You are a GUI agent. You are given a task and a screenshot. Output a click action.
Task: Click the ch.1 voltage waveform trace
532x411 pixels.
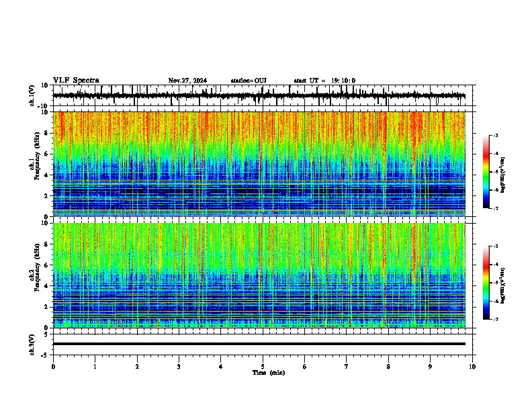point(259,95)
